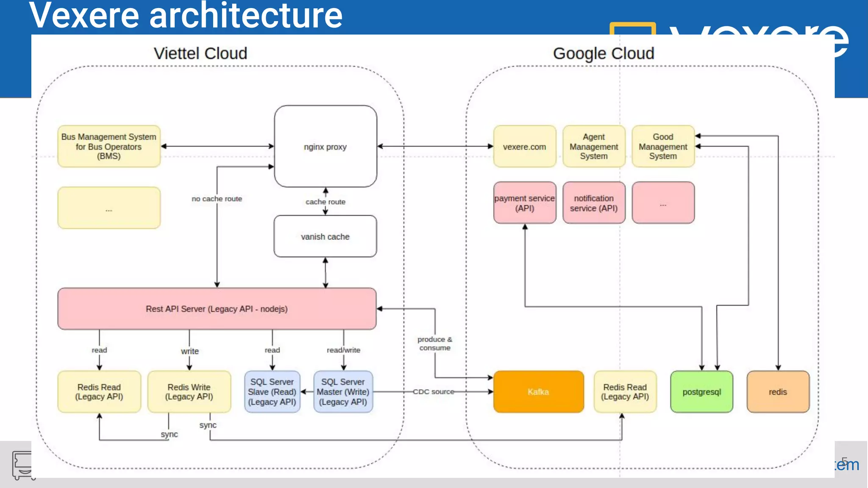
Task: Click the notification service (API) box
Action: point(594,203)
